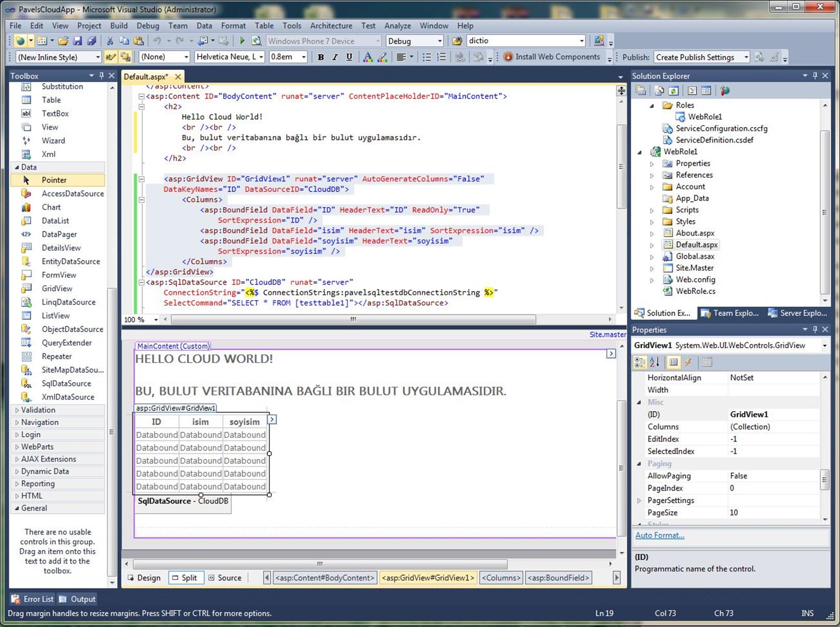
Task: Click ASP.NET Configuration globe icon
Action: tap(725, 91)
